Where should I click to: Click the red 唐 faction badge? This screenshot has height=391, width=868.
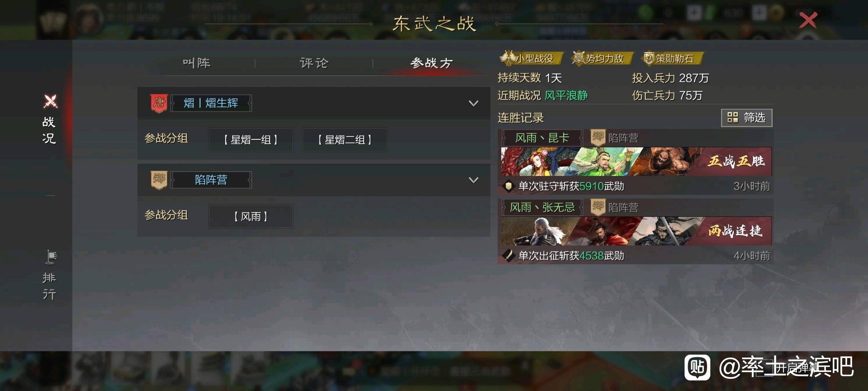[x=159, y=103]
